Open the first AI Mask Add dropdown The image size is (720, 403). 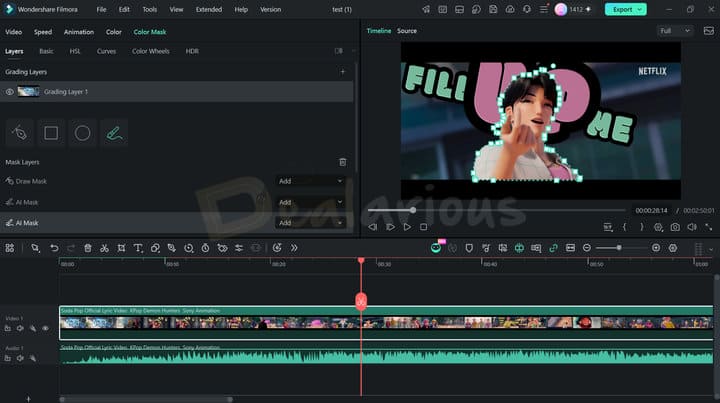pyautogui.click(x=310, y=202)
